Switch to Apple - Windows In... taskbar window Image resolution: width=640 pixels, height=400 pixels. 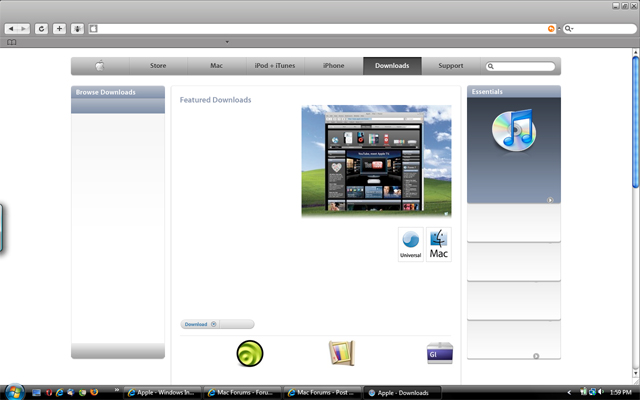(162, 393)
